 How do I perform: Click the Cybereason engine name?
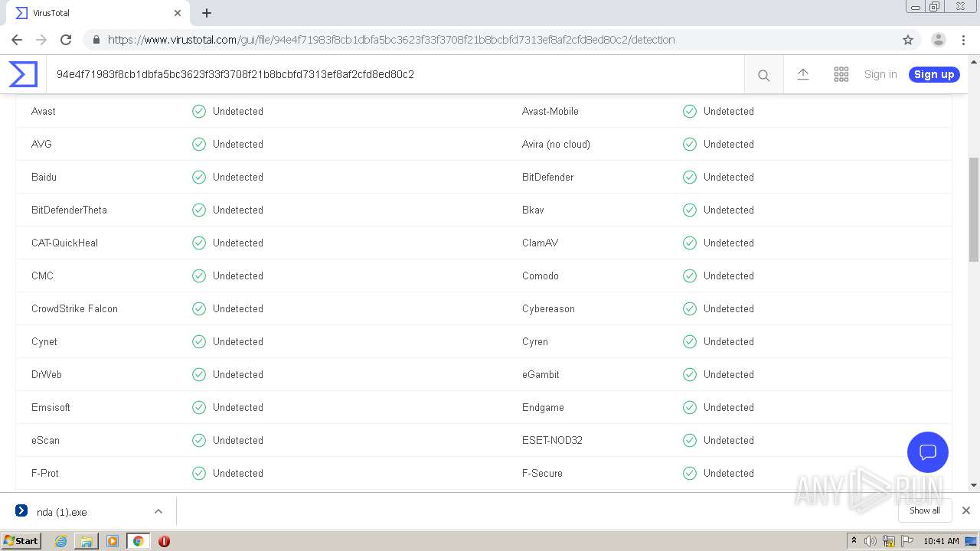coord(548,308)
